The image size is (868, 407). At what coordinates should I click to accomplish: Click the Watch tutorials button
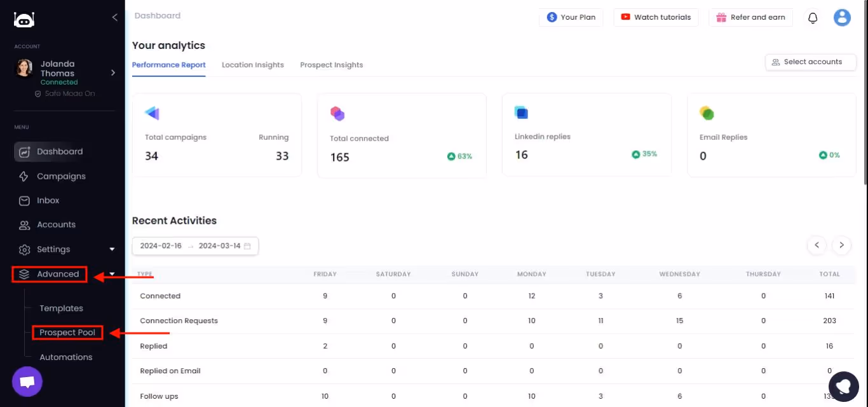point(656,17)
